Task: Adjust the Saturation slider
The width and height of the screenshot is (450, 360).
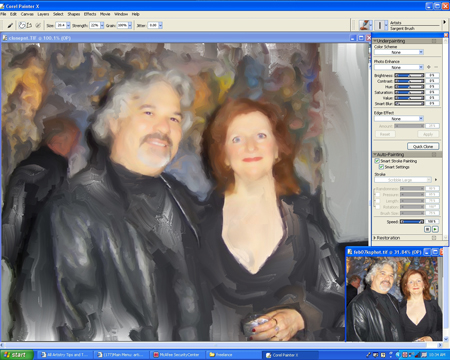Action: click(x=409, y=92)
